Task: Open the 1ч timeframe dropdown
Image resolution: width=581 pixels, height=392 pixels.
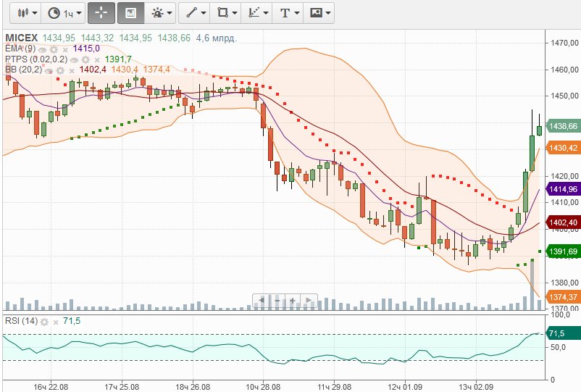Action: tap(62, 13)
